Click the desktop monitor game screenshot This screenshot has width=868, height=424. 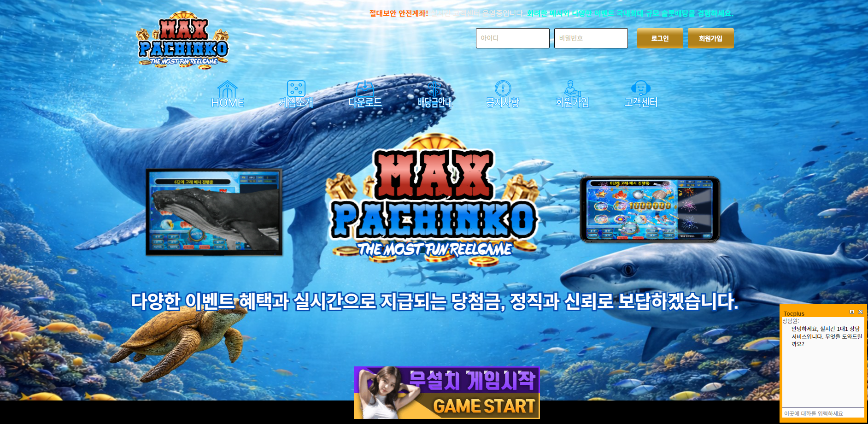[x=214, y=212]
